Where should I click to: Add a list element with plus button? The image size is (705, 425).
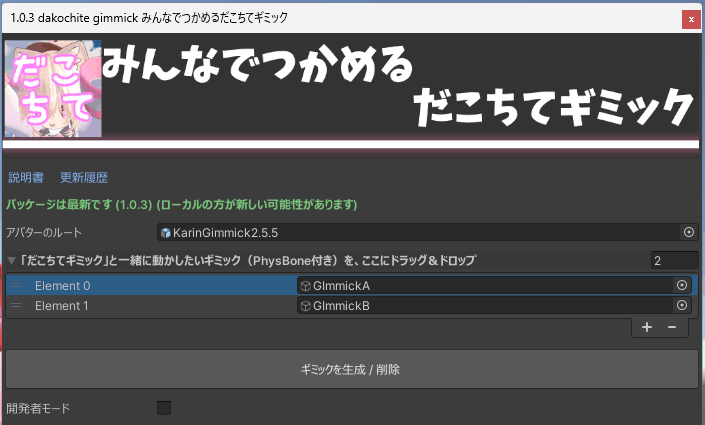click(647, 327)
